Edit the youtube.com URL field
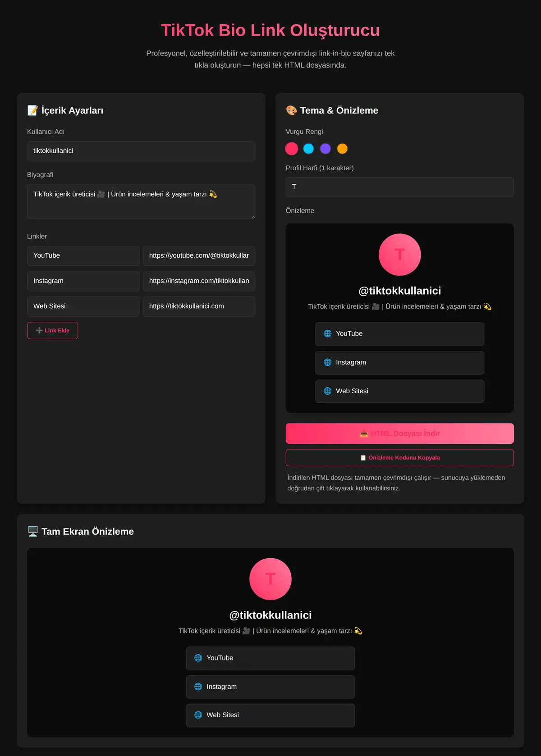Viewport: 541px width, 756px height. pos(199,256)
